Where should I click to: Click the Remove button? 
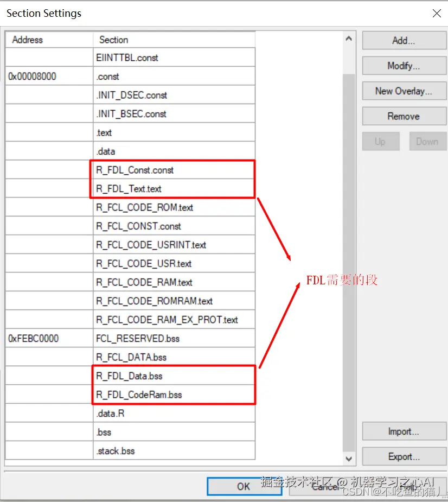[404, 116]
